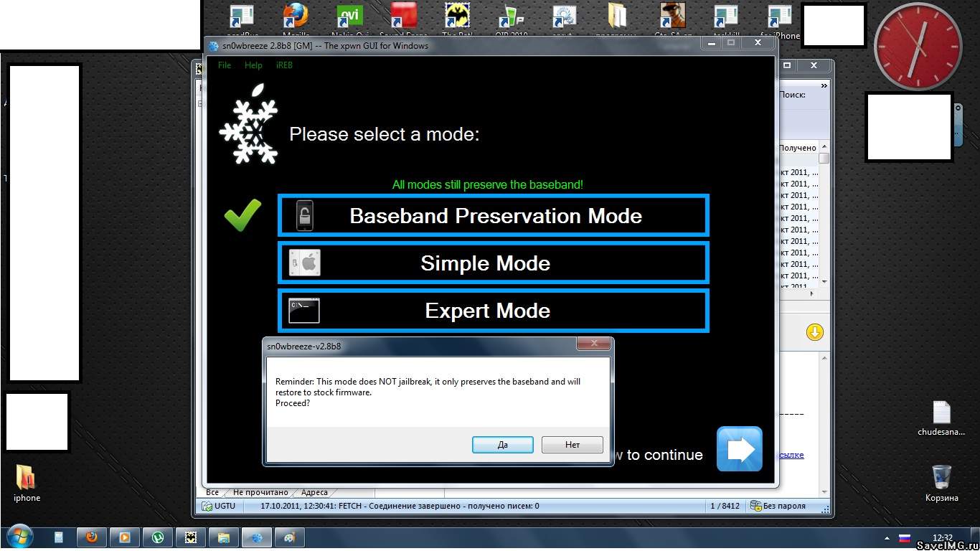This screenshot has width=980, height=551.
Task: Select Baseband Preservation Mode
Action: [494, 215]
